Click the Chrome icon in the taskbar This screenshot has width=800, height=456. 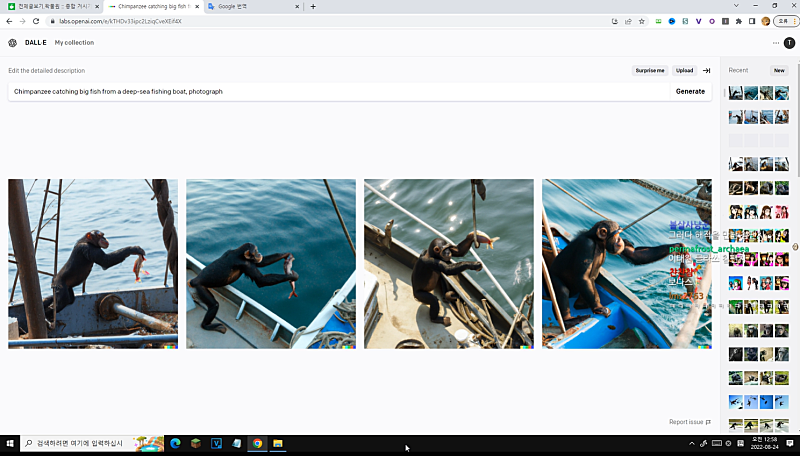coord(257,443)
